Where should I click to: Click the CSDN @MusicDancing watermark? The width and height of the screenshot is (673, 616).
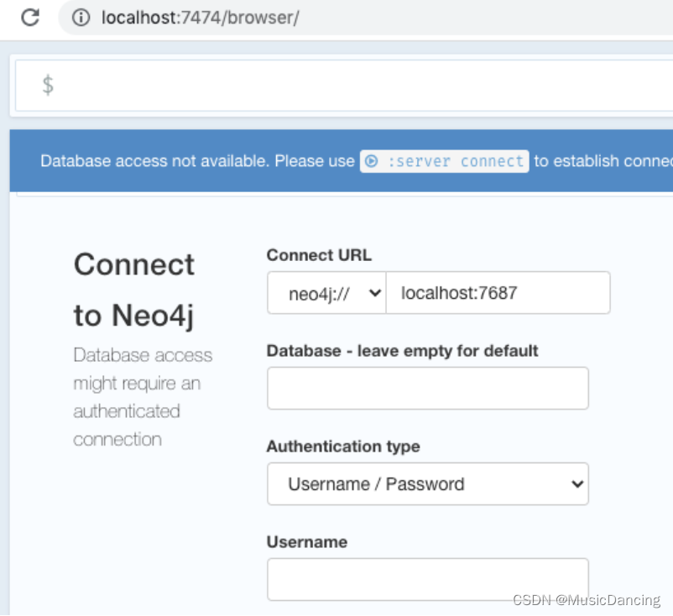587,600
